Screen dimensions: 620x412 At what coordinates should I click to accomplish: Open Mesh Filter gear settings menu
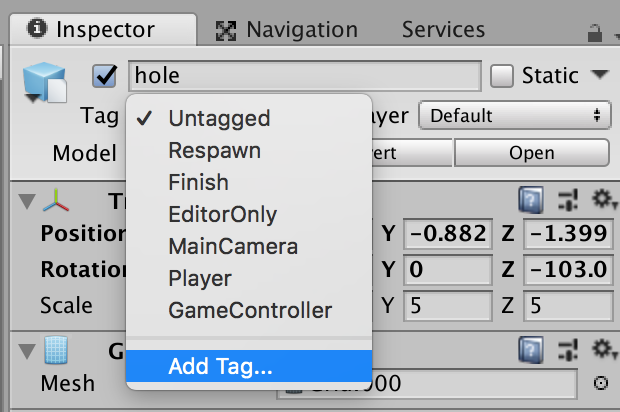click(604, 350)
